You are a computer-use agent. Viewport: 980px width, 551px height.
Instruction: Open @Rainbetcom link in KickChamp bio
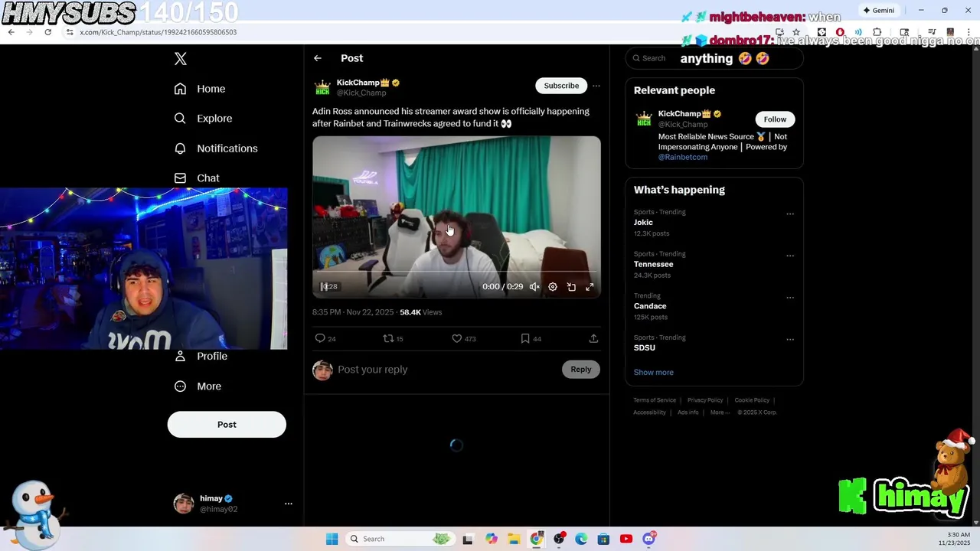[683, 157]
